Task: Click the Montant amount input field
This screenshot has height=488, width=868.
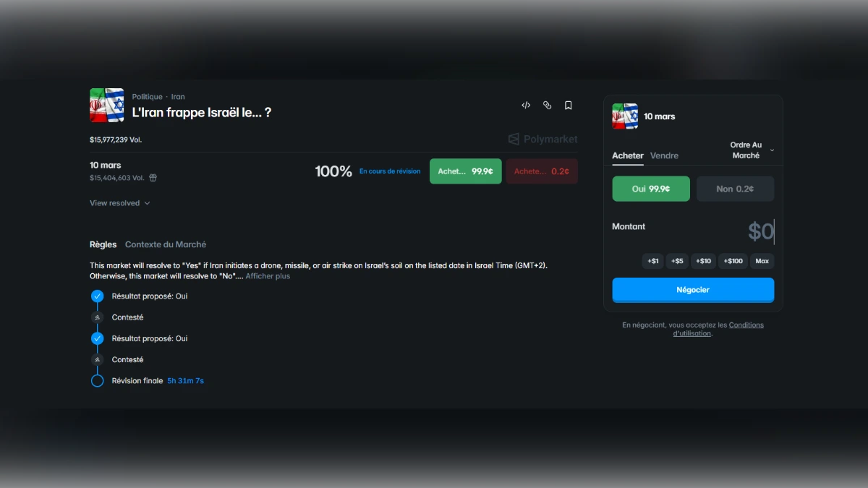Action: [693, 231]
